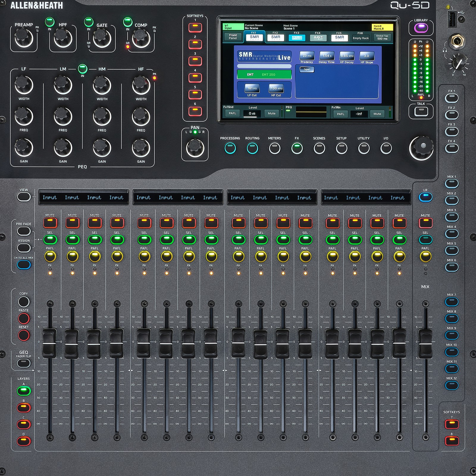476x476 pixels.
Task: Tap the LF Cut 181 Hz parameter
Action: tap(252, 88)
